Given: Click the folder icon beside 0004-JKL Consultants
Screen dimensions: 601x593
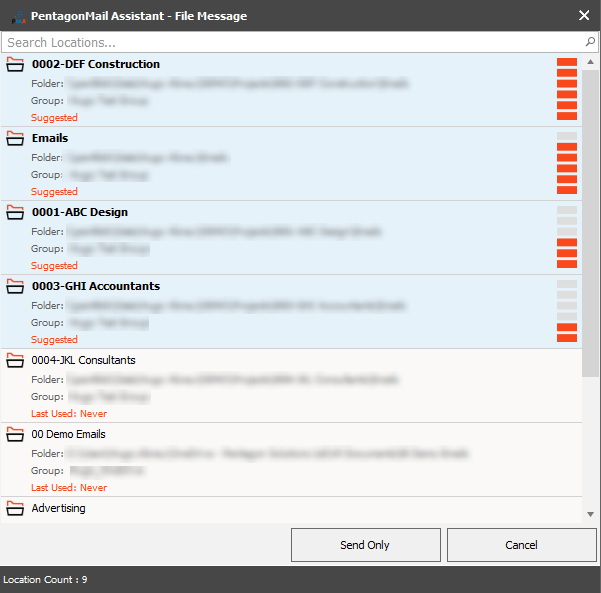Looking at the screenshot, I should coord(15,361).
